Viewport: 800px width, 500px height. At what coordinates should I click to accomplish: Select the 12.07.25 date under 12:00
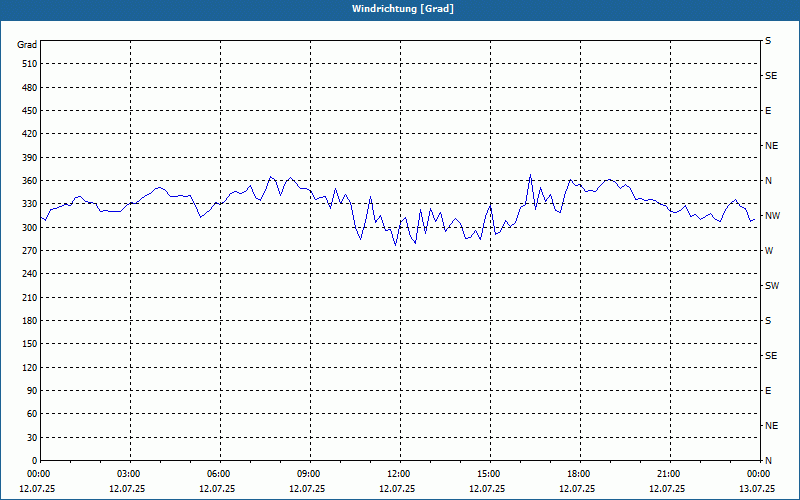(x=397, y=488)
